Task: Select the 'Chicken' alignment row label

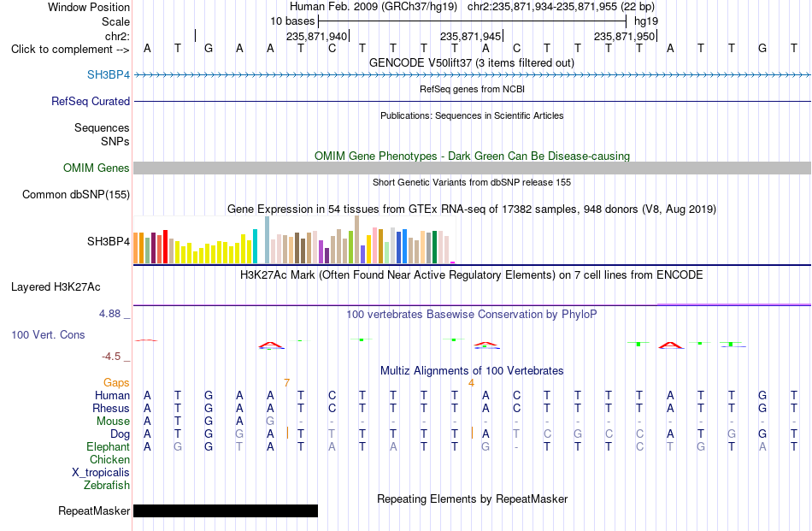Action: [109, 459]
